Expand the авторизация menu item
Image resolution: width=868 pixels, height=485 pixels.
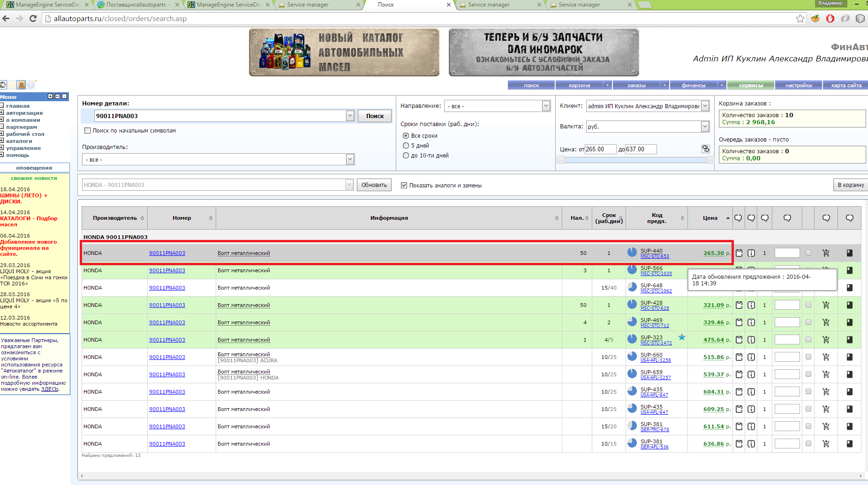click(x=2, y=113)
